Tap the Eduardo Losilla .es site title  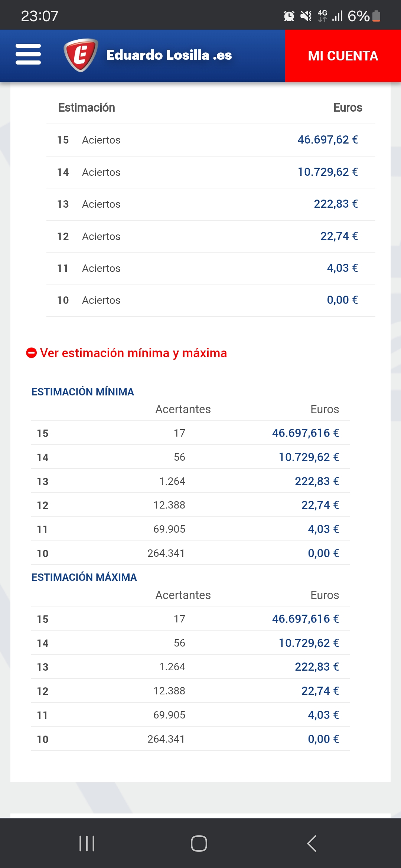point(169,55)
